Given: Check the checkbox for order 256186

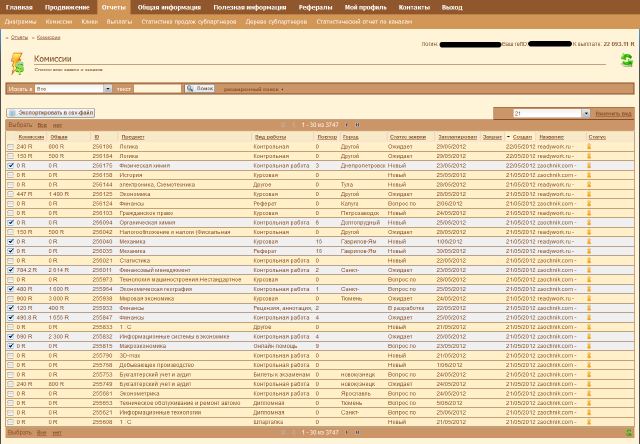Looking at the screenshot, I should pos(11,146).
